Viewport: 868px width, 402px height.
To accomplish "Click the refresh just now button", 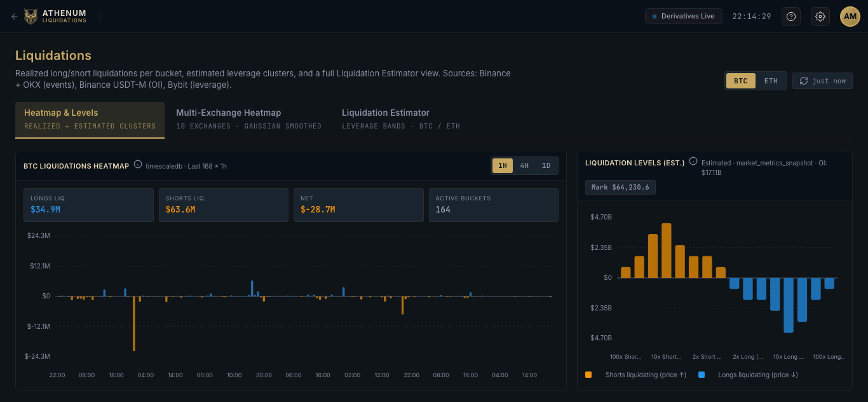I will 822,81.
